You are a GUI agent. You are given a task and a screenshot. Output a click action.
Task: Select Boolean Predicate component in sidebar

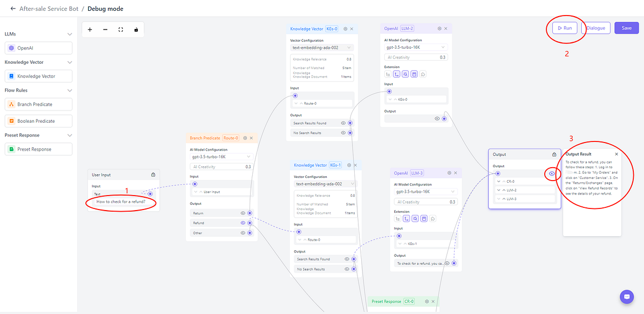coord(38,121)
